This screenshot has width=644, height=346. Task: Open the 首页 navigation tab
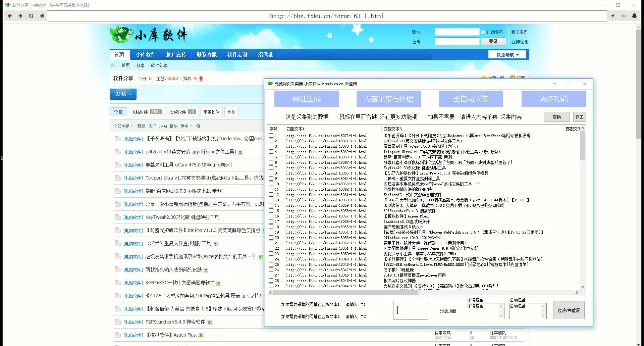[x=119, y=55]
